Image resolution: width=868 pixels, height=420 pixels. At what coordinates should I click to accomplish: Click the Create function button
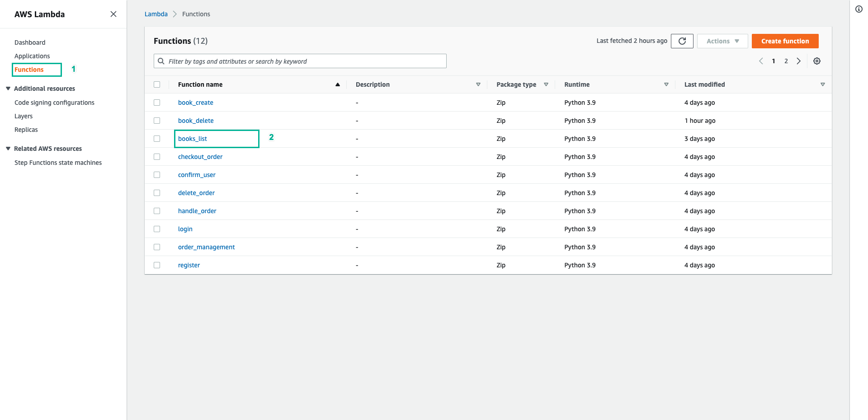tap(785, 41)
